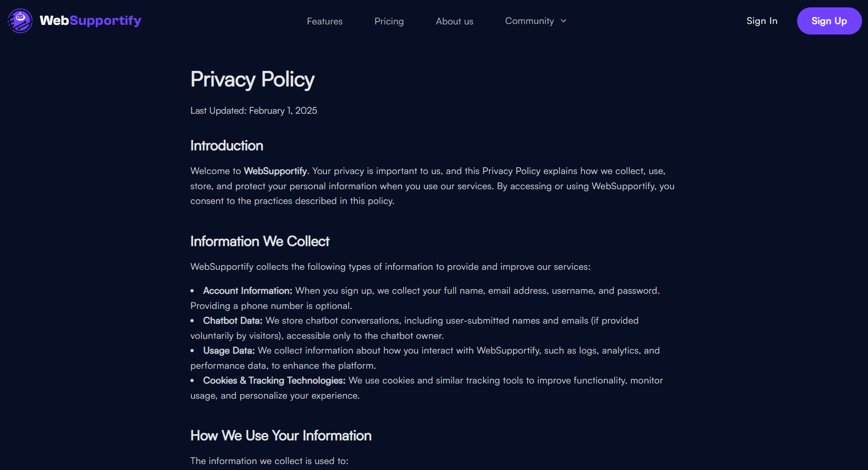Navigate to the Features page
This screenshot has width=868, height=470.
(324, 21)
